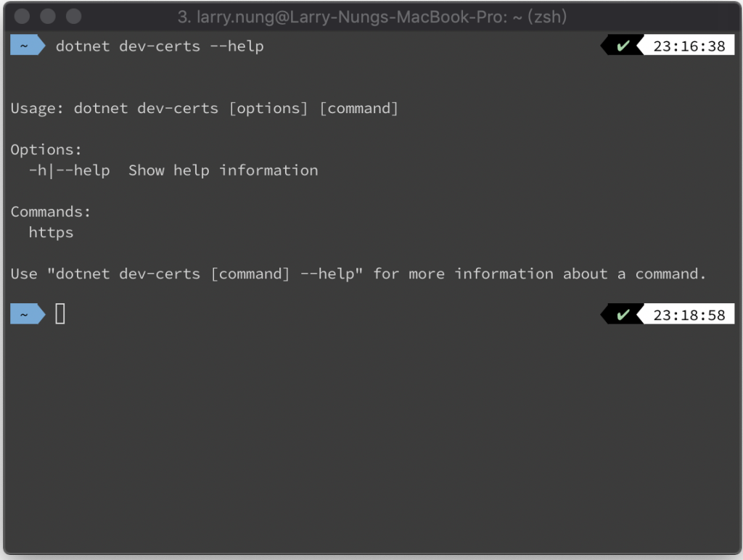Click the -h|--help option text
743x560 pixels.
[x=69, y=170]
